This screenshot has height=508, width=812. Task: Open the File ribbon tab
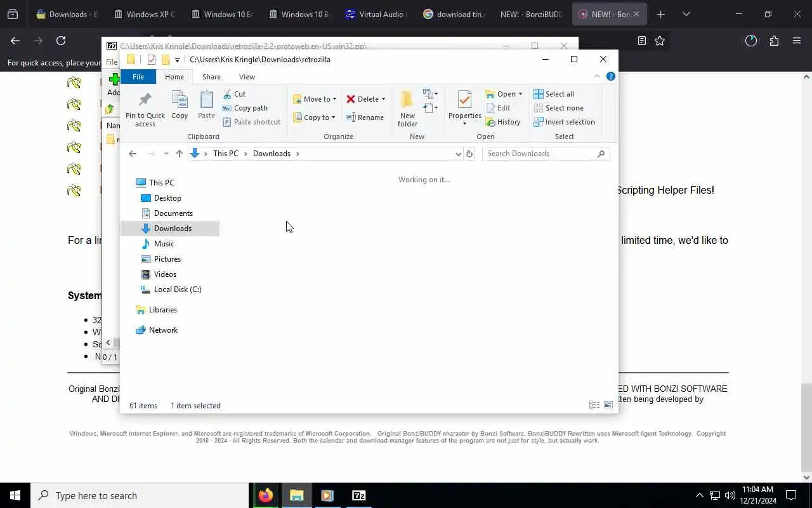(x=138, y=77)
